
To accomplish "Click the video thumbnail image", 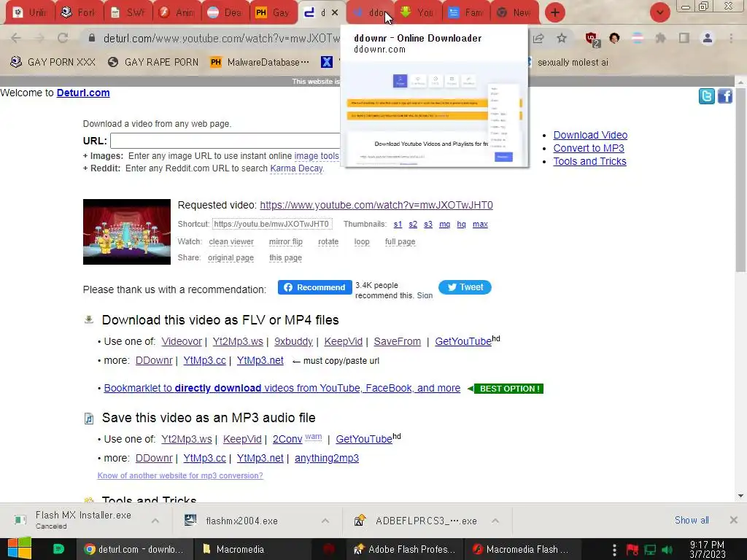I will pos(127,232).
